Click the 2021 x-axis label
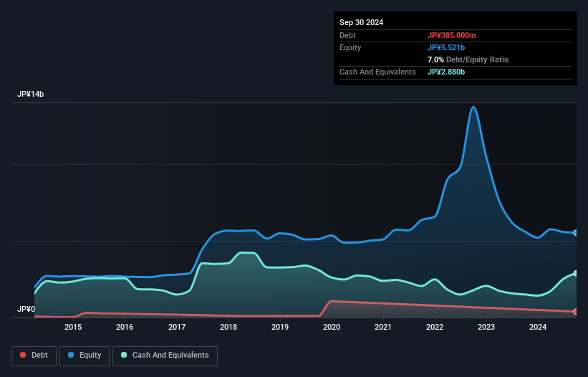Screen dimensions: 588x377 click(x=383, y=327)
